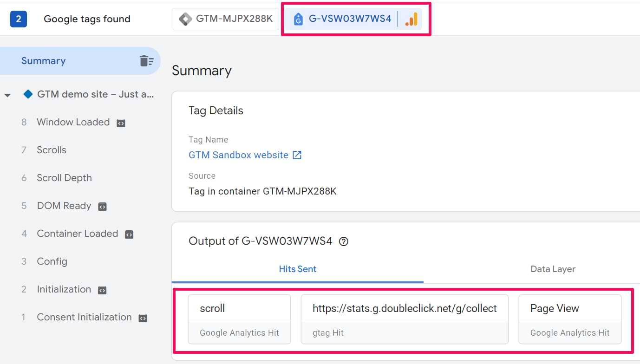Click the Tag Details heading
640x364 pixels.
point(216,110)
